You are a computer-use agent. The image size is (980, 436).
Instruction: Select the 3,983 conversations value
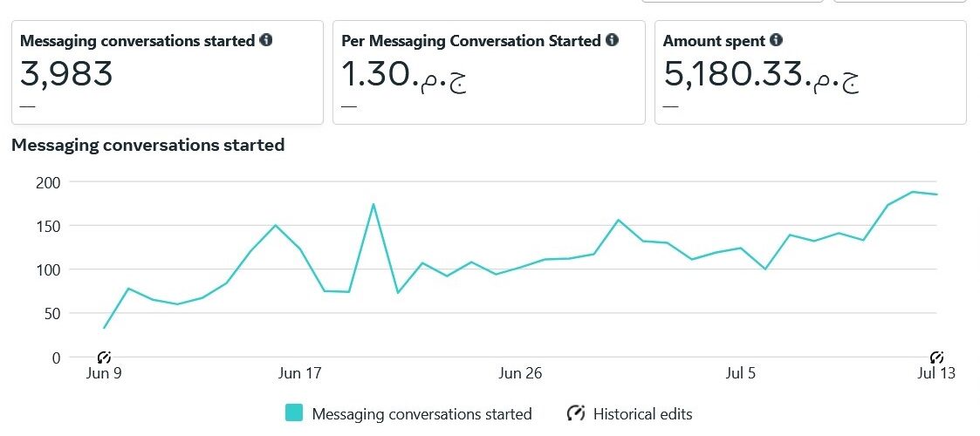[66, 74]
